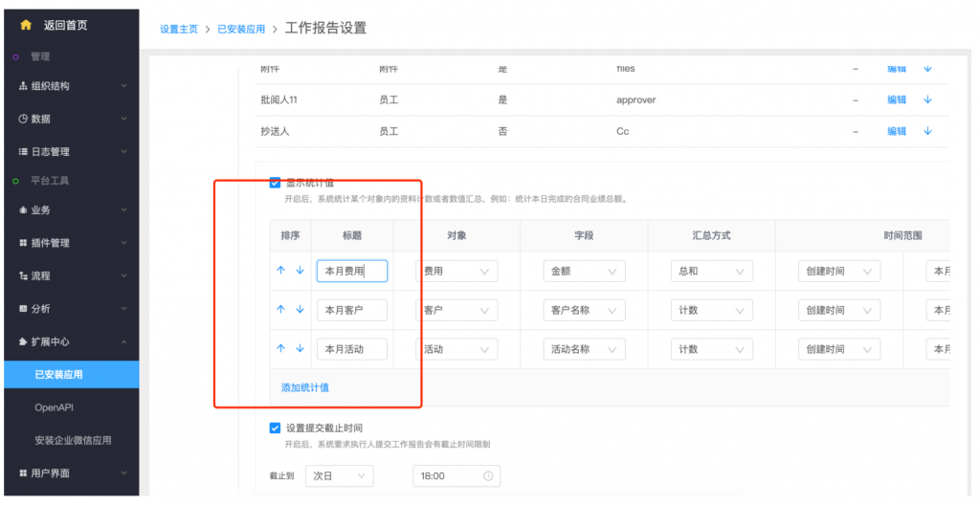Open the 费用 object dropdown
This screenshot has height=505, width=980.
[x=457, y=272]
